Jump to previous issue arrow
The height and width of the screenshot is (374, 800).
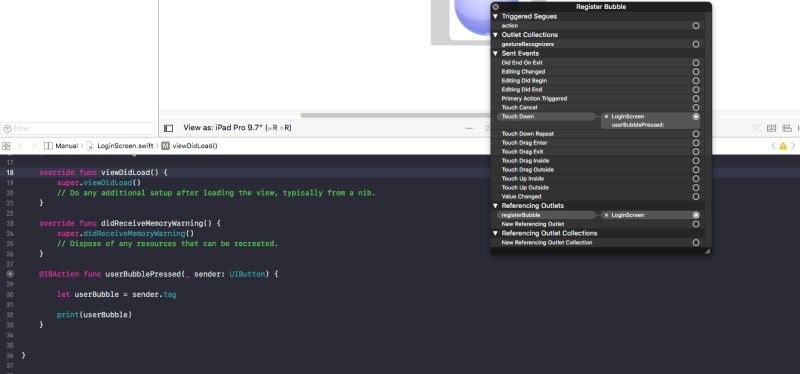[773, 146]
